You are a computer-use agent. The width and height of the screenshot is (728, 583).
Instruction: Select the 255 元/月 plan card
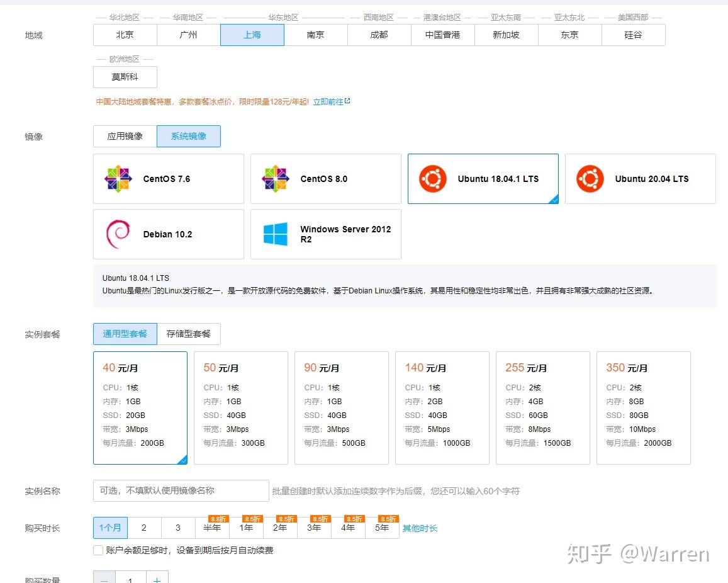coord(543,408)
